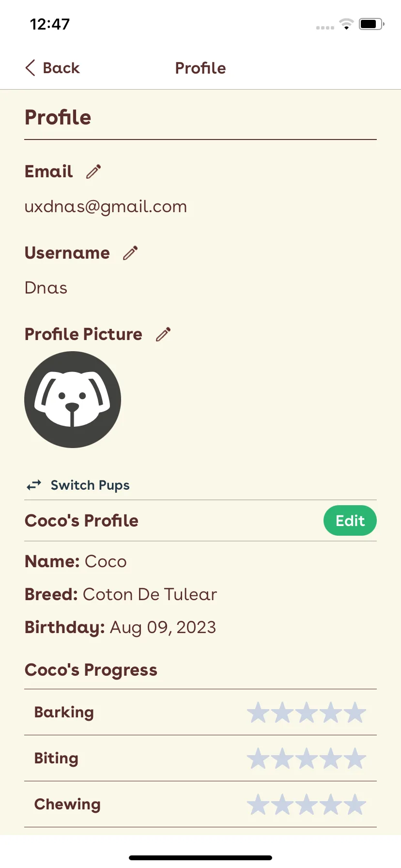Set Chewing rating to three stars

[307, 805]
